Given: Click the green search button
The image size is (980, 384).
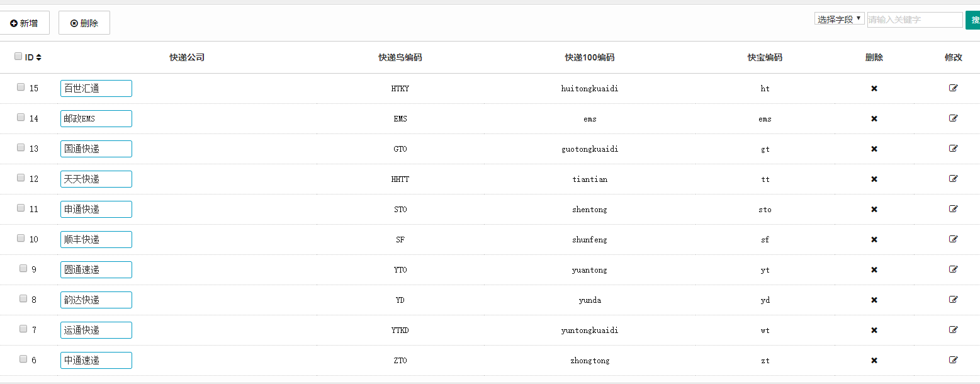Looking at the screenshot, I should [973, 20].
